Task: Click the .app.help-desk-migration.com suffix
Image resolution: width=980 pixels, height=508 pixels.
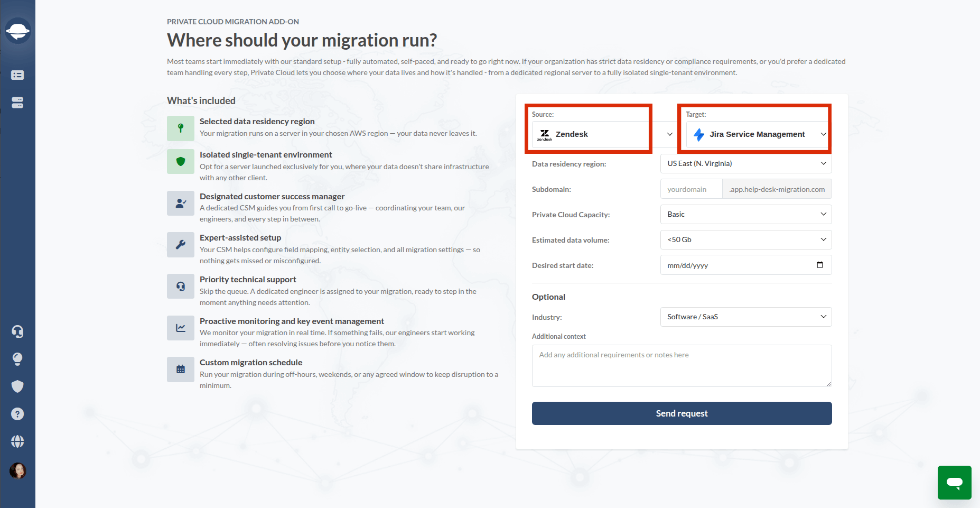Action: [777, 189]
